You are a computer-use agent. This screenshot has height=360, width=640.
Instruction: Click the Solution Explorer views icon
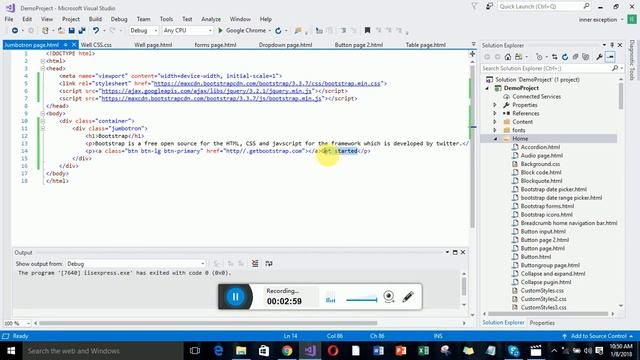518,57
